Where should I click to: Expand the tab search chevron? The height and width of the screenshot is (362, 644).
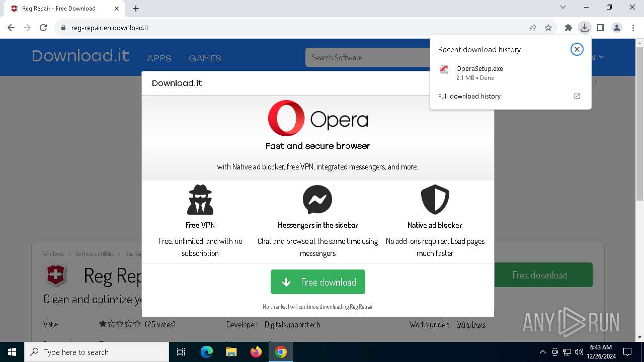click(x=563, y=7)
